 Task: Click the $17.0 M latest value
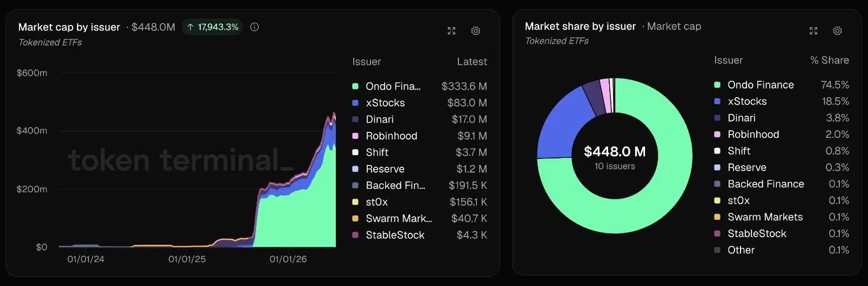click(469, 119)
